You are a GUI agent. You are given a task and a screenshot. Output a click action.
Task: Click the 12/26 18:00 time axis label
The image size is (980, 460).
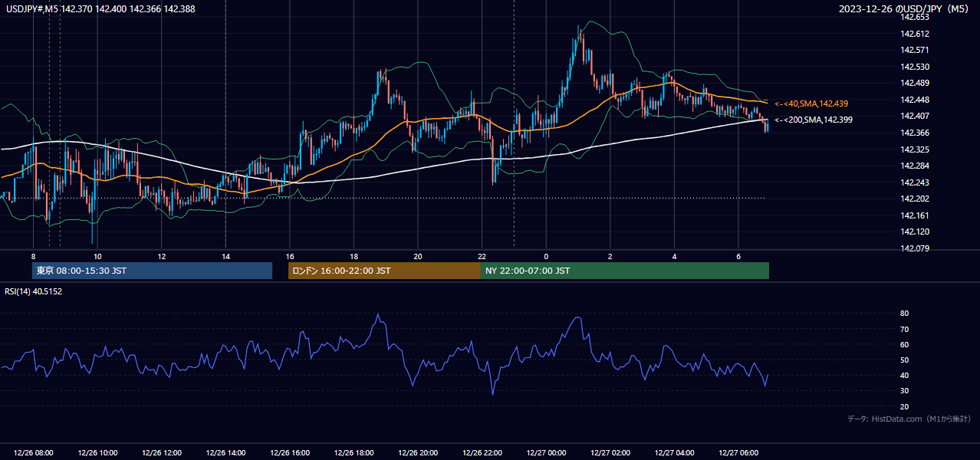click(354, 453)
